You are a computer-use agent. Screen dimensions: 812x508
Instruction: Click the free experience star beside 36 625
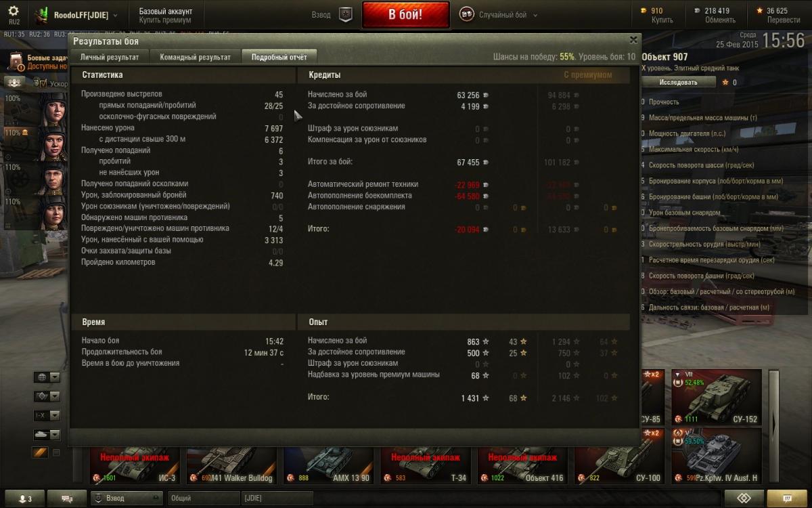click(760, 11)
